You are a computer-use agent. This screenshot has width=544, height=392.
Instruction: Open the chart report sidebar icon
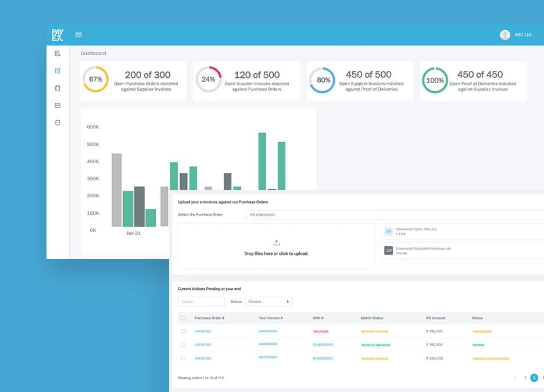click(x=58, y=105)
